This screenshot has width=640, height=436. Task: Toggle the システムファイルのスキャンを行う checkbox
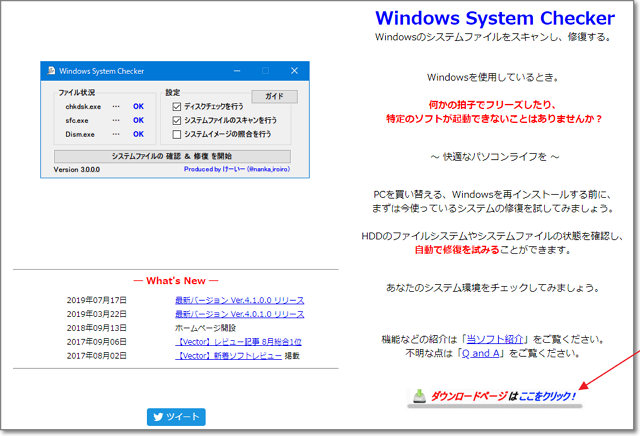177,120
